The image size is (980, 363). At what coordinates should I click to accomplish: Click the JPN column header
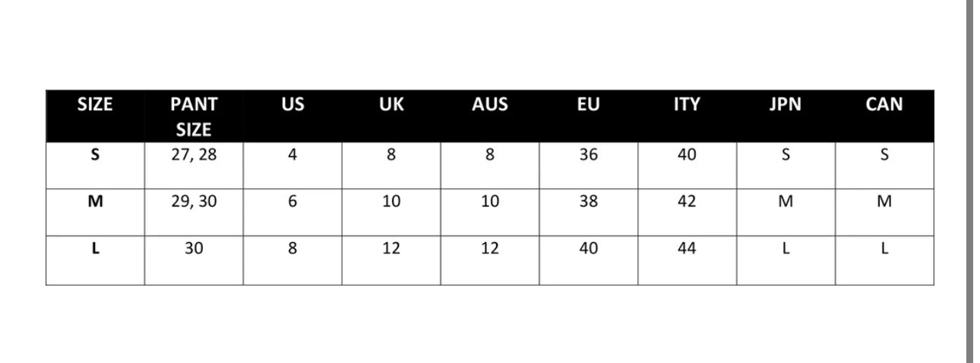coord(786,106)
